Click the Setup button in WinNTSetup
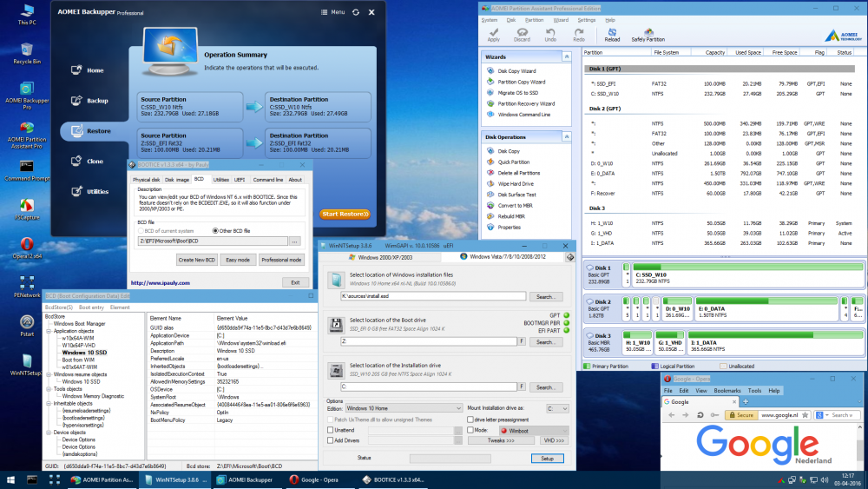Screen dimensions: 868x489 (x=547, y=459)
